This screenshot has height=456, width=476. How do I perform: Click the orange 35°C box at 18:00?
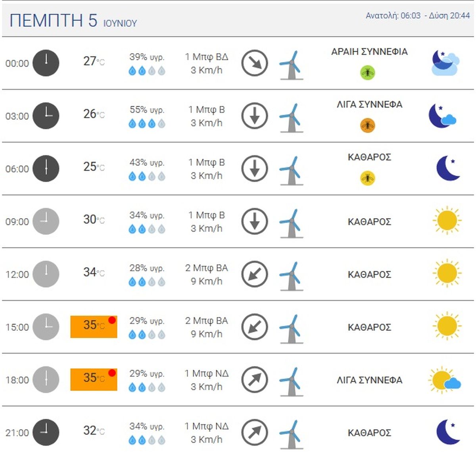point(94,379)
